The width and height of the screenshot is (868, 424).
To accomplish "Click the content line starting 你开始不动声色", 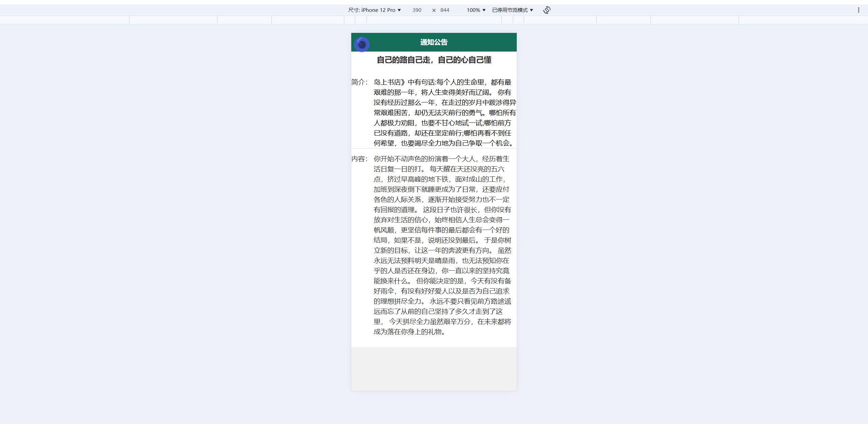I will click(441, 159).
